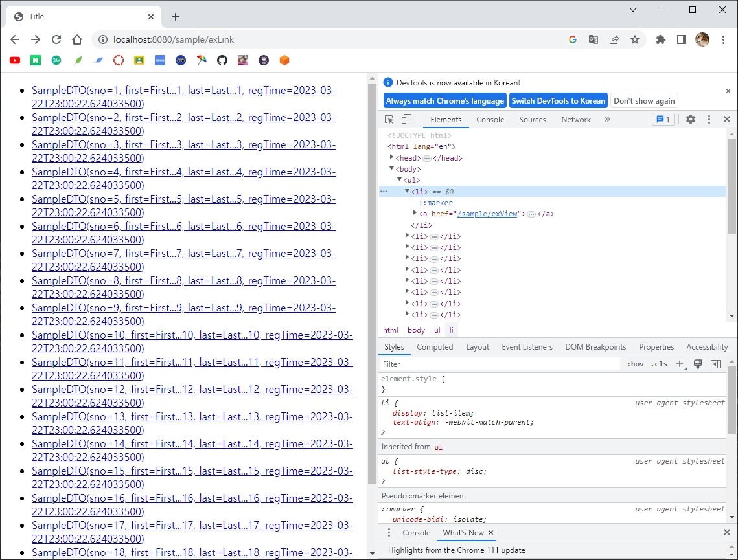Screen dimensions: 738x560
Task: Open DevTools settings gear
Action: pos(691,119)
